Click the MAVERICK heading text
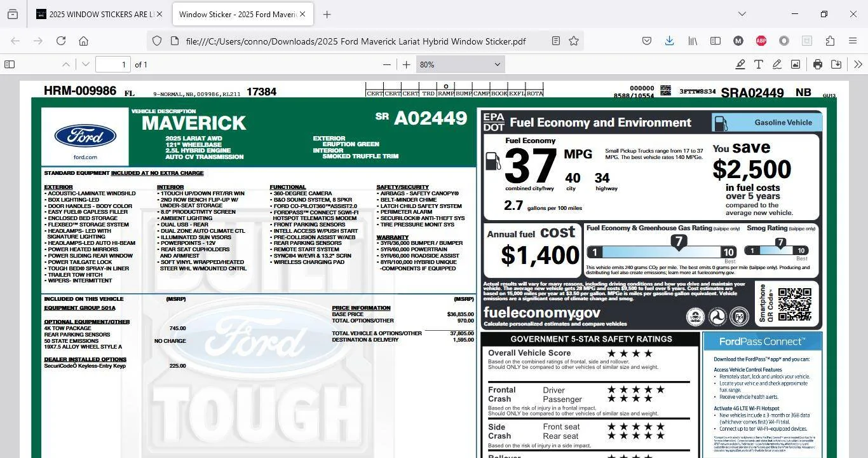Image resolution: width=868 pixels, height=458 pixels. [x=194, y=123]
